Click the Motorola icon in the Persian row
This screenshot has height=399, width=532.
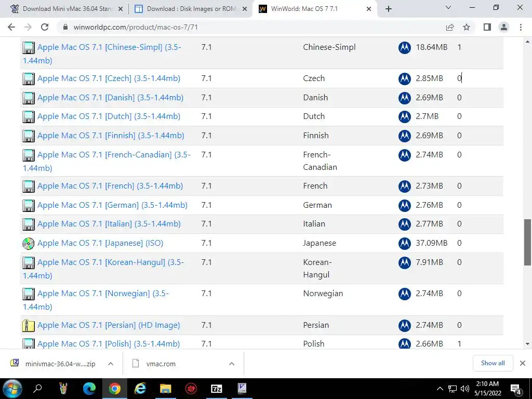click(x=404, y=326)
